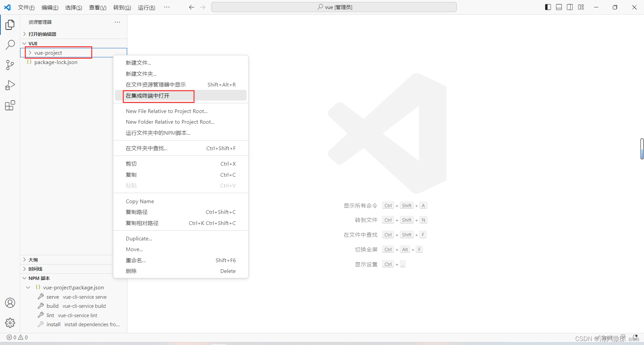Viewport: 644px width, 345px height.
Task: Click the vertical scrollbar thumb at right edge
Action: click(x=642, y=149)
